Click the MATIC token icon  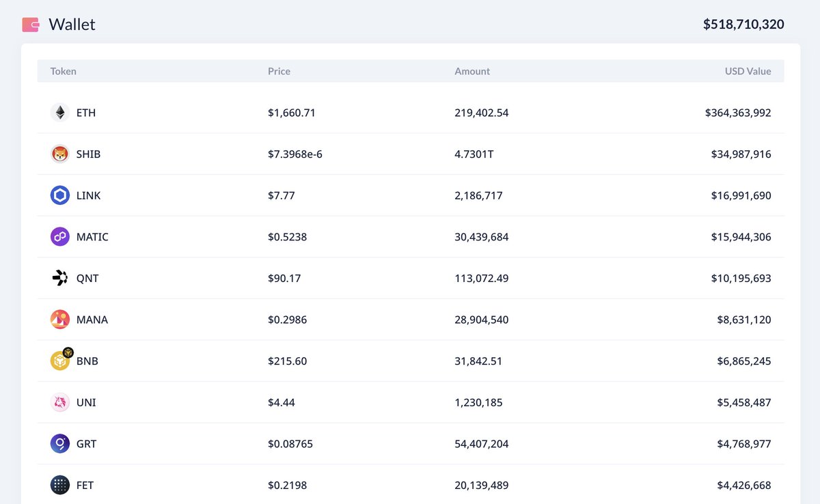click(x=60, y=237)
